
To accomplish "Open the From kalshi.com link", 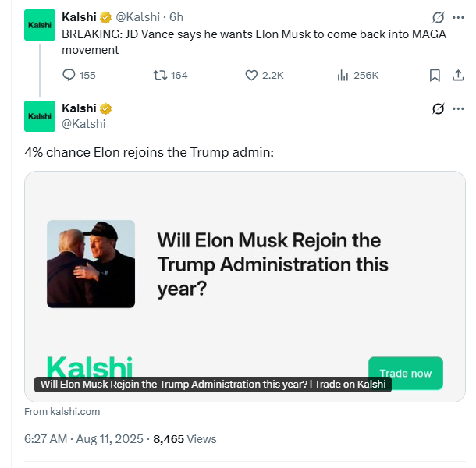I will coord(62,411).
